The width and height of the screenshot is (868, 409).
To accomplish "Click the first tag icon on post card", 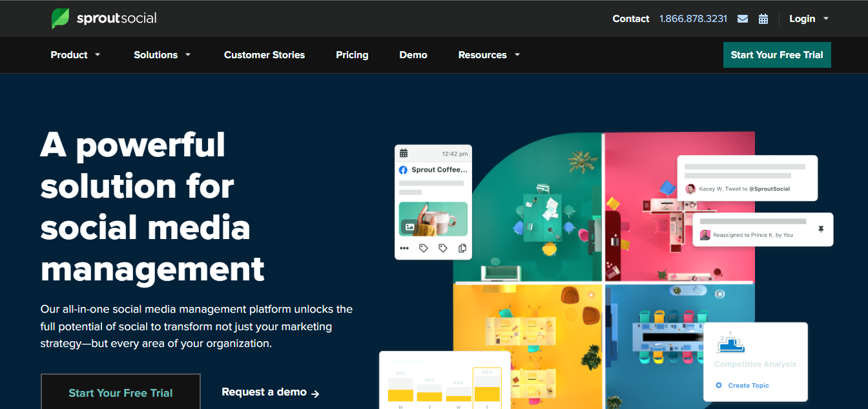I will pyautogui.click(x=424, y=248).
